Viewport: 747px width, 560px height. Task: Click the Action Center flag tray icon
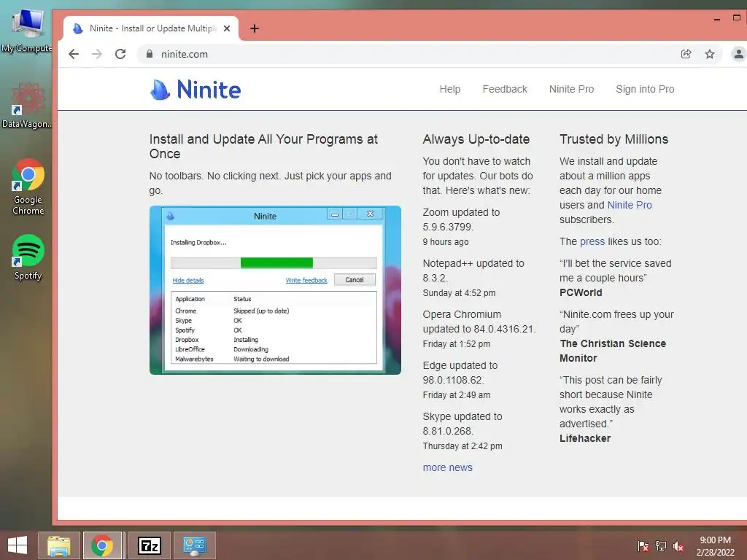point(643,546)
